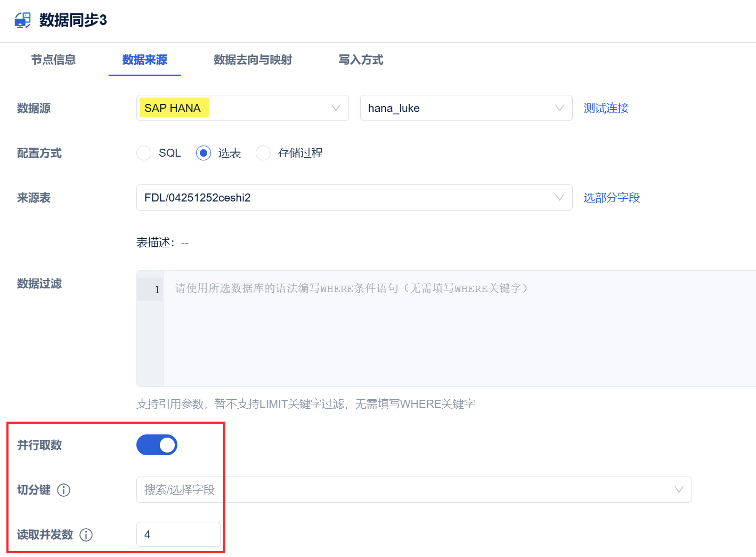
Task: Click into the 数据过滤 WHERE condition editor
Action: pos(459,328)
